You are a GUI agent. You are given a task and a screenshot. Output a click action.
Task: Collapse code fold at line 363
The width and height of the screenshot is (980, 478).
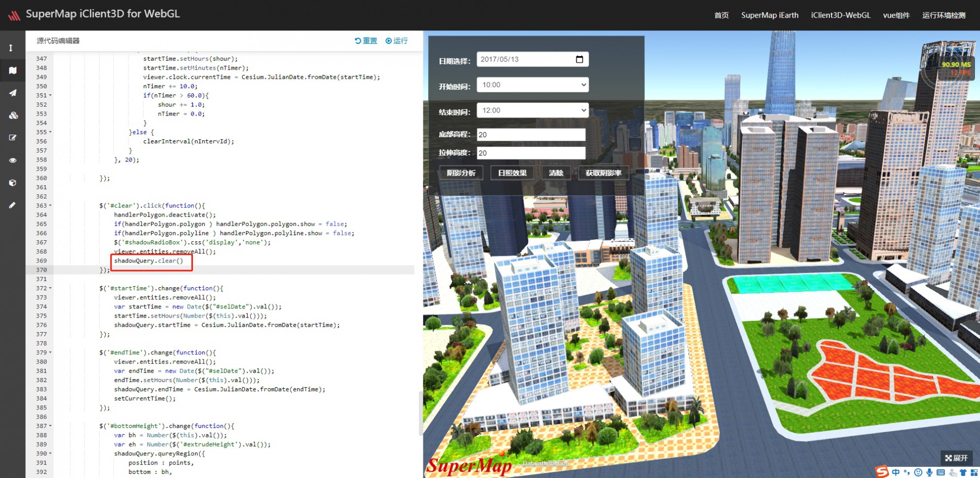coord(50,206)
